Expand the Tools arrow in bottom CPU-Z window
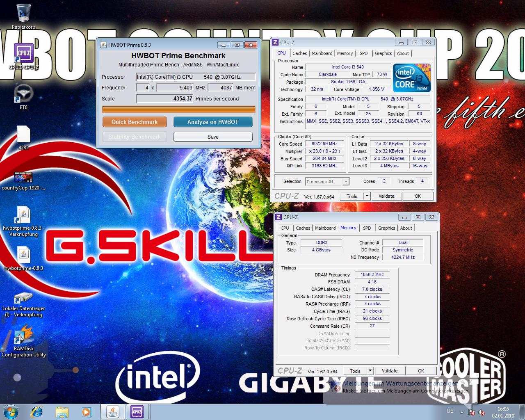This screenshot has height=420, width=525. pos(370,371)
